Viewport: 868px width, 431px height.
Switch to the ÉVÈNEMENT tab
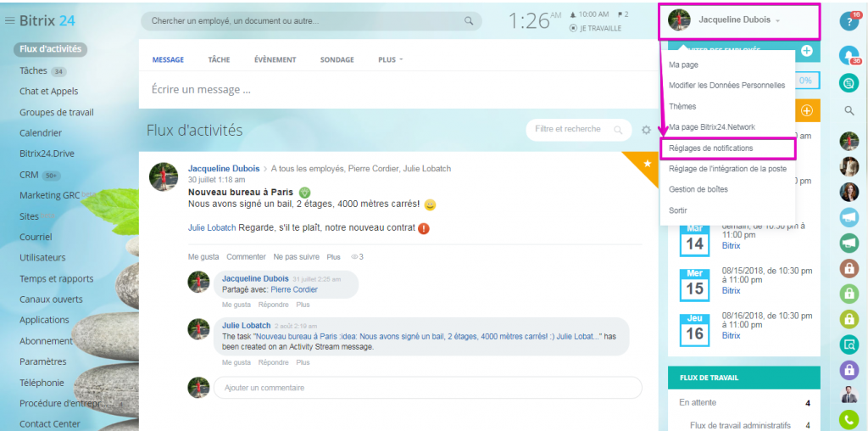(275, 60)
